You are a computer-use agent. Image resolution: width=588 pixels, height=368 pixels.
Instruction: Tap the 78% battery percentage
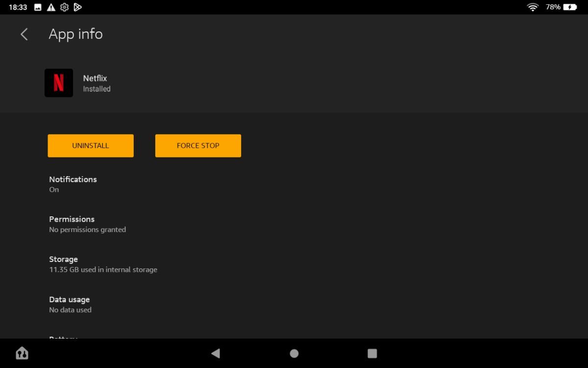point(553,7)
